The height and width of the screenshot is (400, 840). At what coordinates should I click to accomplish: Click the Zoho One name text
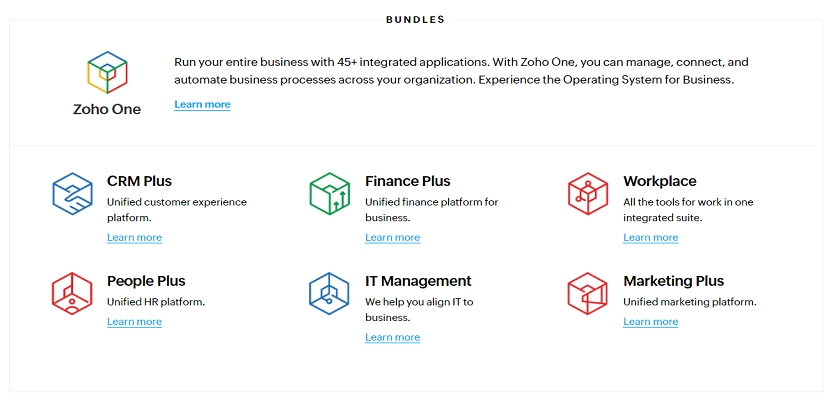coord(107,109)
